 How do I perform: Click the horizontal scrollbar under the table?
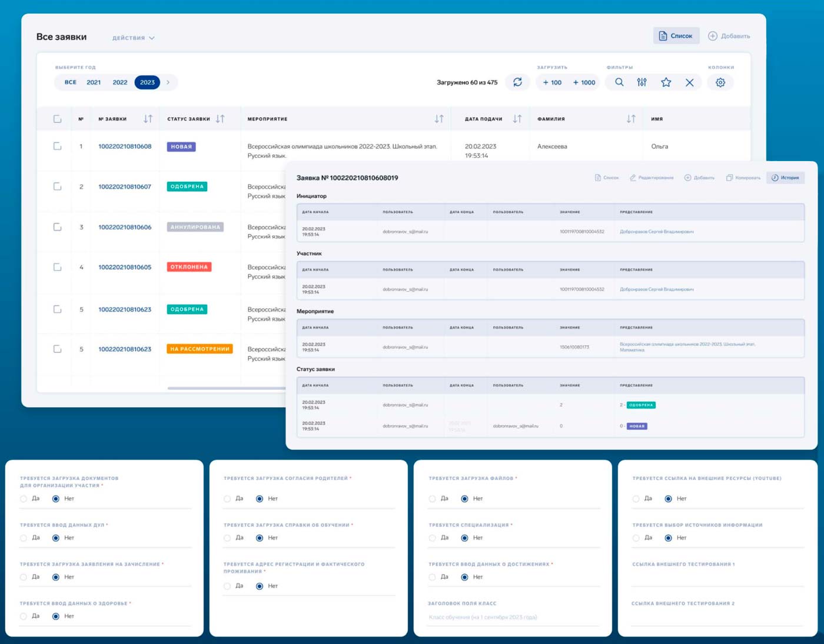(226, 388)
